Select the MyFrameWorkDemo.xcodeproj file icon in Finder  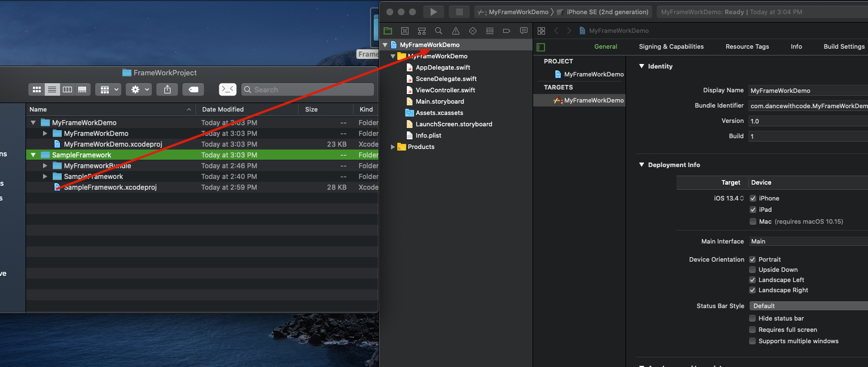coord(57,144)
